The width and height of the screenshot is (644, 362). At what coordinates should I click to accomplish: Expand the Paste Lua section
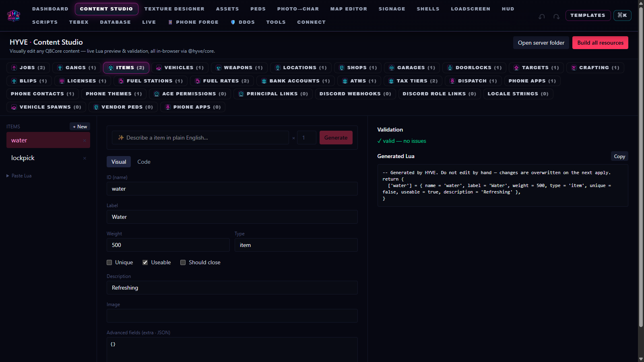(x=19, y=176)
